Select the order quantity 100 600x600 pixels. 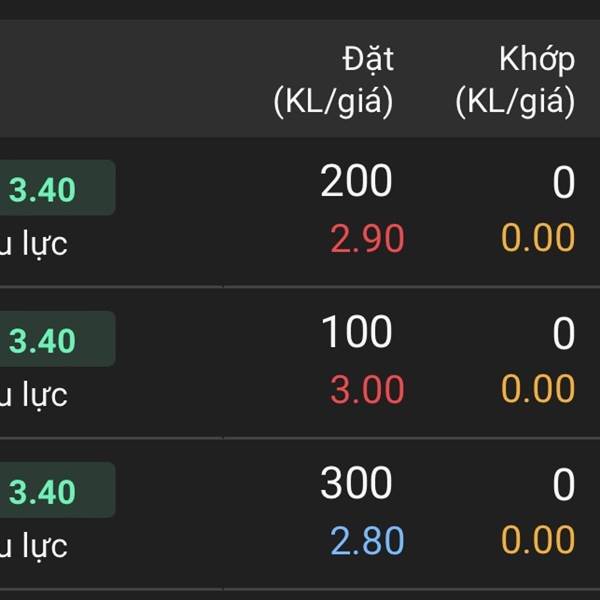[x=356, y=333]
